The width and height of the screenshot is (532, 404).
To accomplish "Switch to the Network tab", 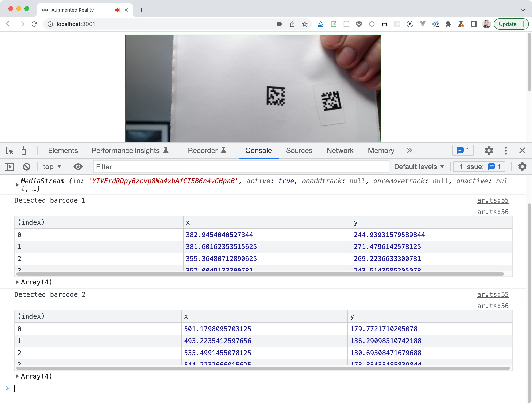I will click(340, 151).
